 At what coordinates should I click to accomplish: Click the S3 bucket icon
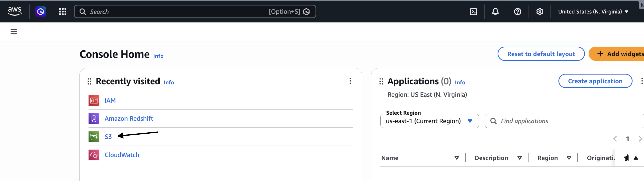pyautogui.click(x=94, y=137)
